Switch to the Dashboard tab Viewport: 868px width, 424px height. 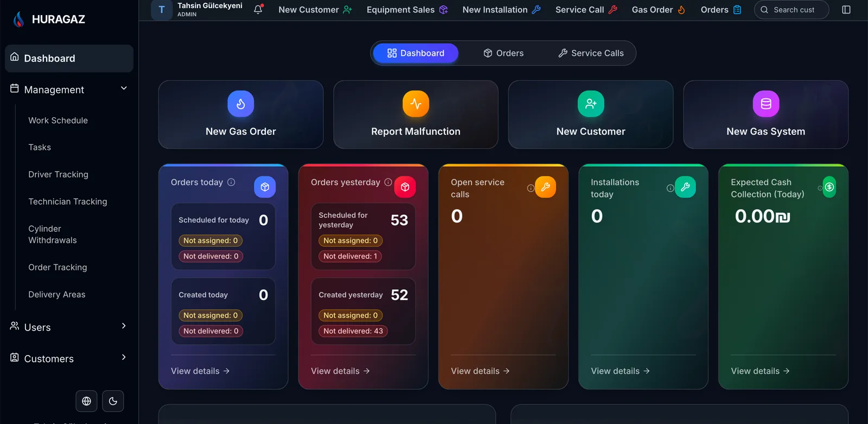(416, 53)
